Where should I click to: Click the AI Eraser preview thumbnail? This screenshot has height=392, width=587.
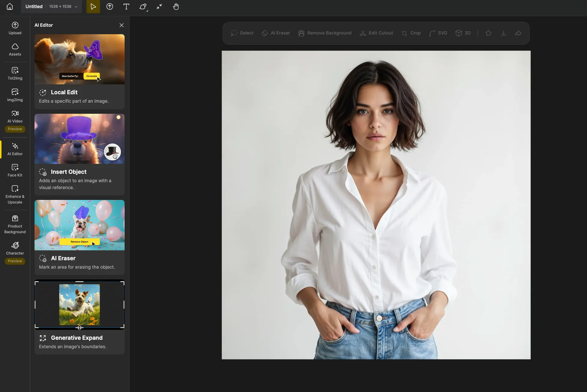(80, 225)
